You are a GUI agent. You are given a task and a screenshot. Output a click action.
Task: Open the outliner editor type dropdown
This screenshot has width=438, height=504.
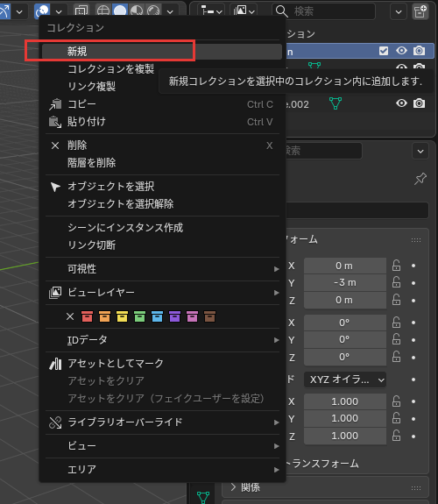(x=211, y=11)
